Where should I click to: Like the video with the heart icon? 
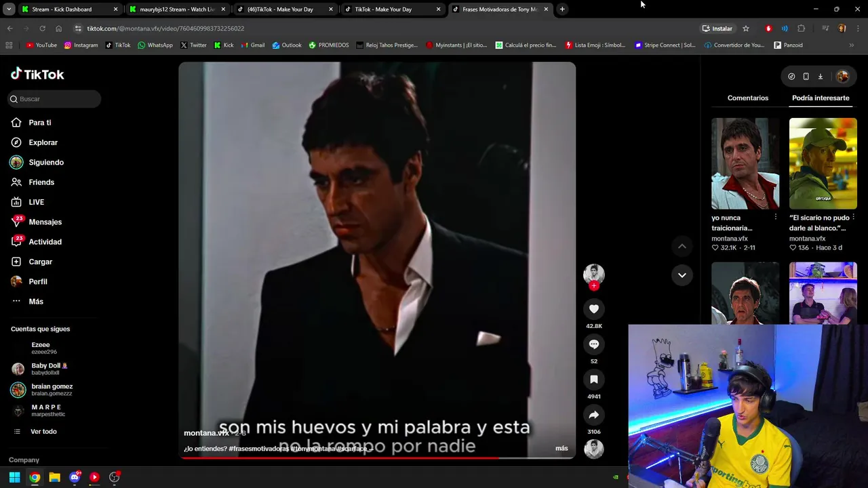[593, 309]
